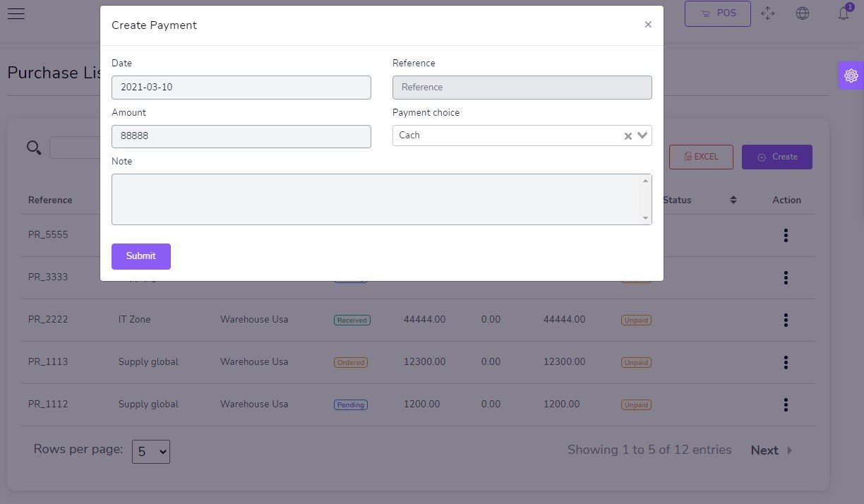The image size is (864, 504).
Task: Open action menu for PR_2222 row
Action: pos(786,320)
